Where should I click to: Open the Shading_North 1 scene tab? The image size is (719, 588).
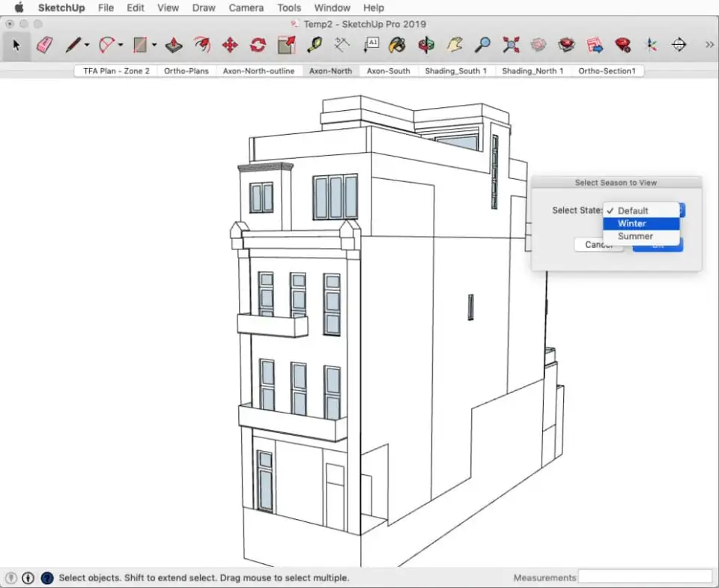pyautogui.click(x=533, y=71)
